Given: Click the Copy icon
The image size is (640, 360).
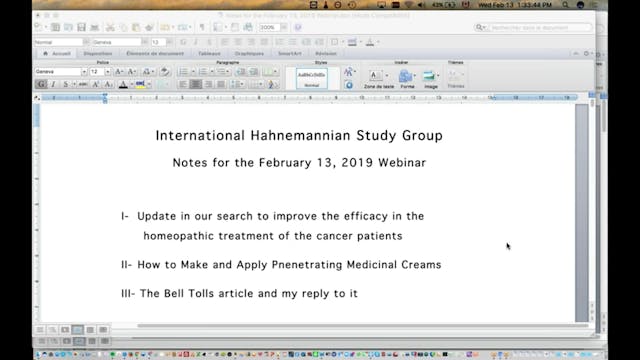Looking at the screenshot, I should point(123,27).
